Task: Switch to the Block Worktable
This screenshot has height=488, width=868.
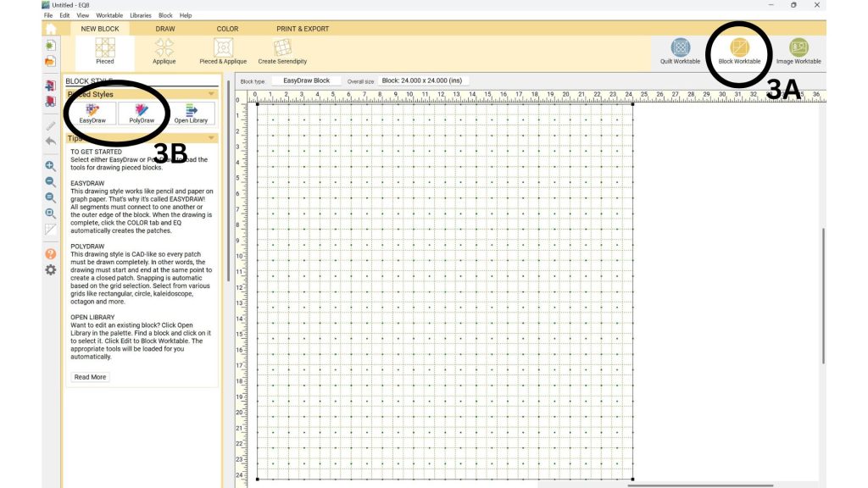Action: pos(739,48)
